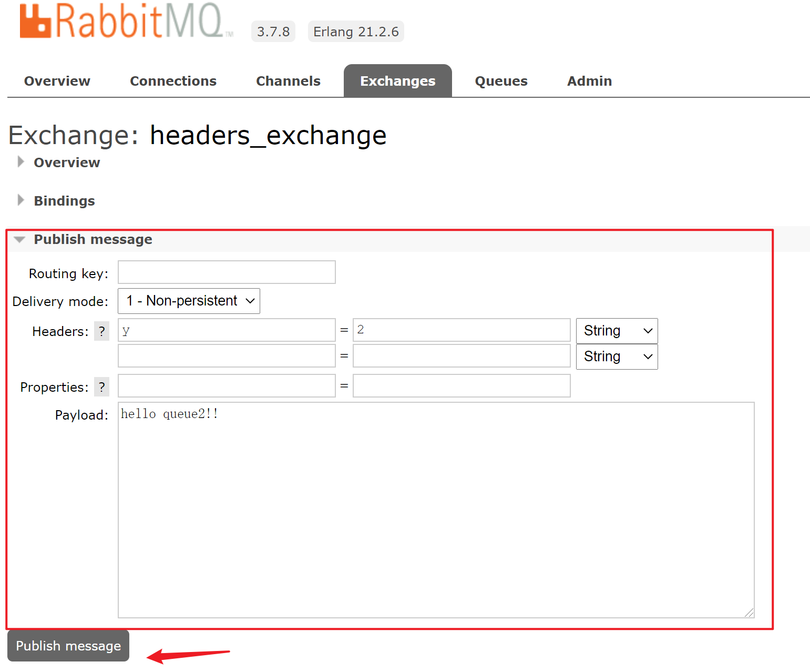Open the Delivery mode dropdown
Viewport: 810px width, 672px height.
coord(189,301)
